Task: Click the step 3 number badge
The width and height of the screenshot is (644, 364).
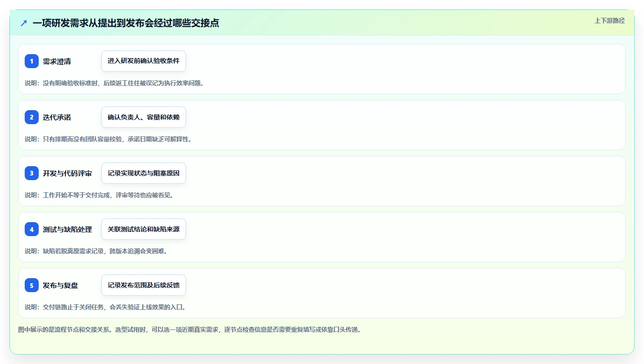Action: [32, 173]
